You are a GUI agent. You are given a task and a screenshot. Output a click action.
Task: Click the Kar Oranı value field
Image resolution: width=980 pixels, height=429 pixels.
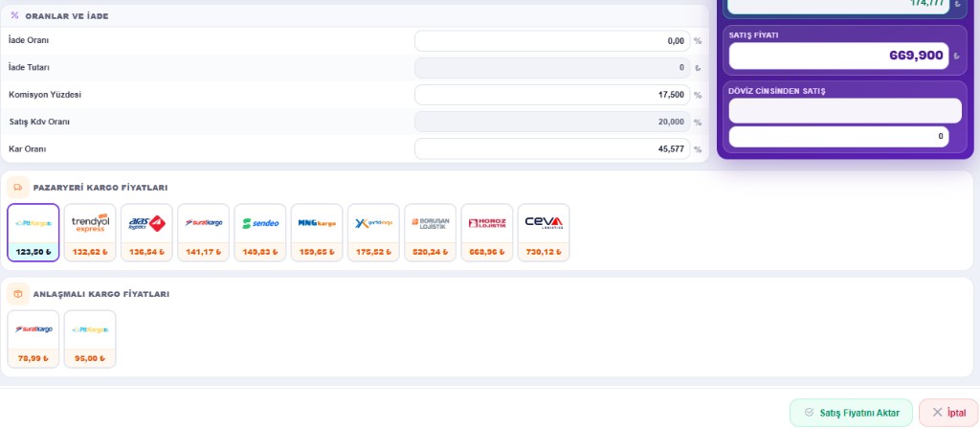[552, 148]
